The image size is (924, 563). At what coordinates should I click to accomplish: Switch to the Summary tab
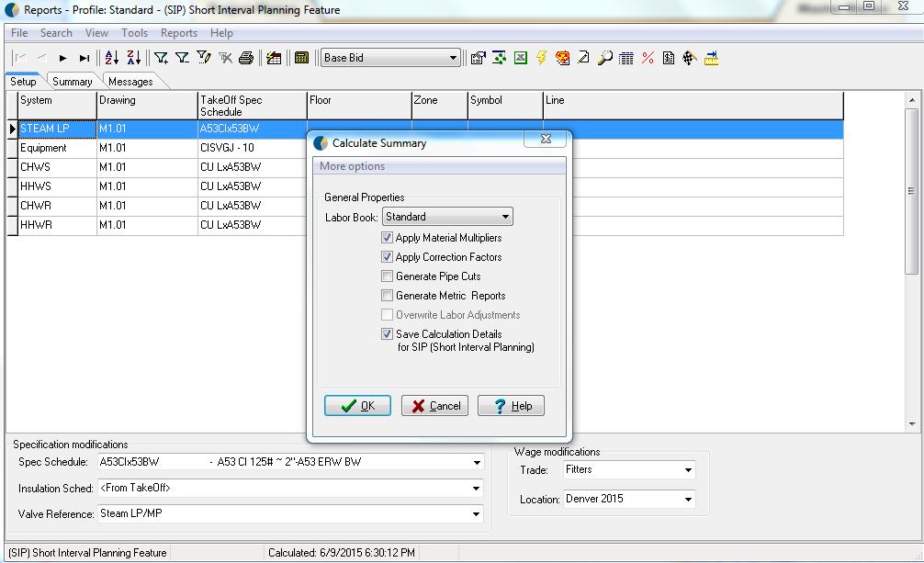coord(72,82)
